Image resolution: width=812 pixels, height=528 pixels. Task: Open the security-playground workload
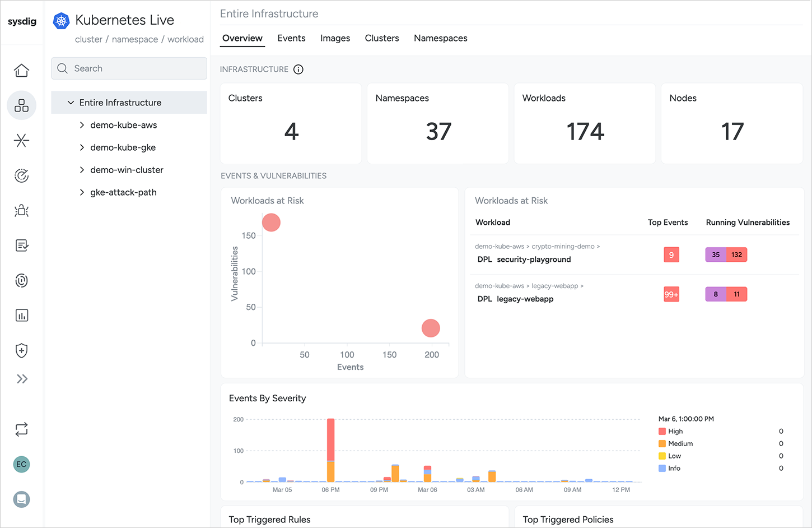pyautogui.click(x=534, y=260)
